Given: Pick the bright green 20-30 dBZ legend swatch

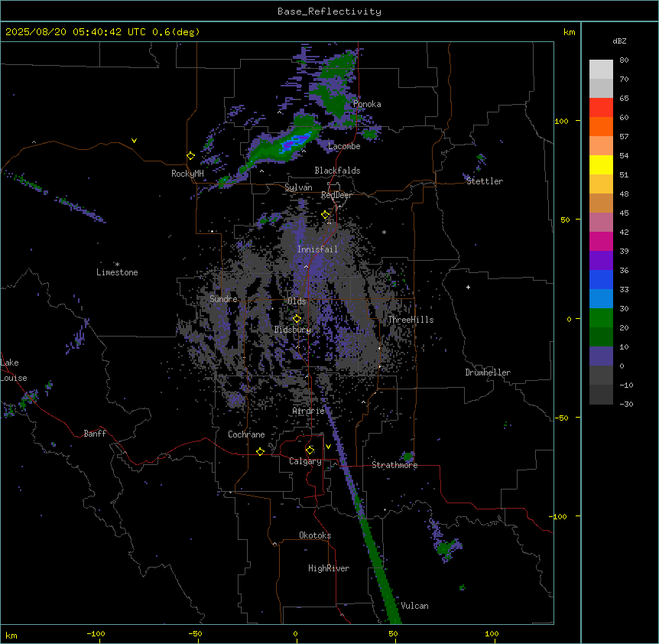Looking at the screenshot, I should tap(601, 318).
